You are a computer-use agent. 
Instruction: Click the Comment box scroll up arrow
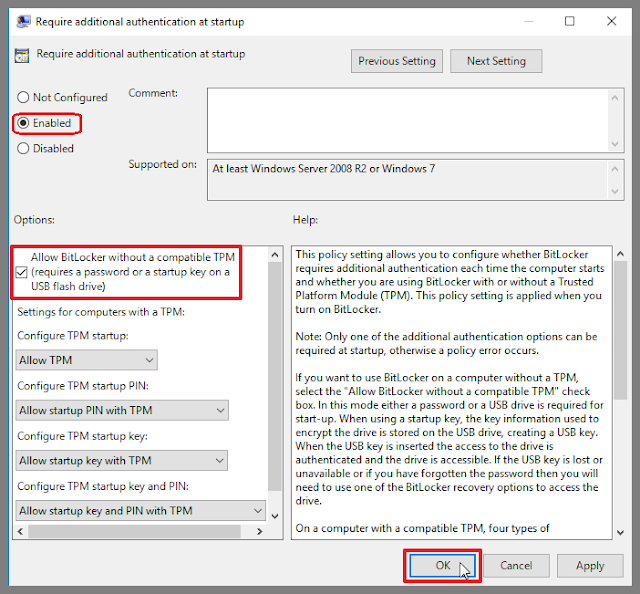[615, 98]
